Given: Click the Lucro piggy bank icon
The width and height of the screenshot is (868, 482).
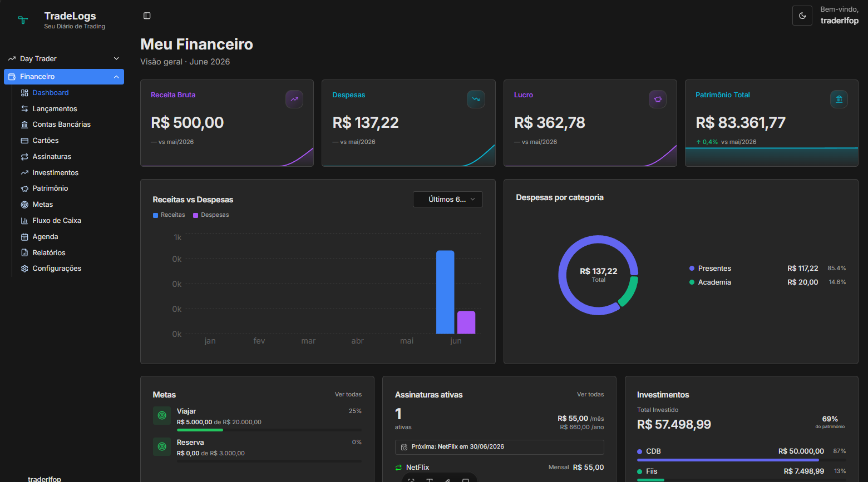Looking at the screenshot, I should 658,99.
